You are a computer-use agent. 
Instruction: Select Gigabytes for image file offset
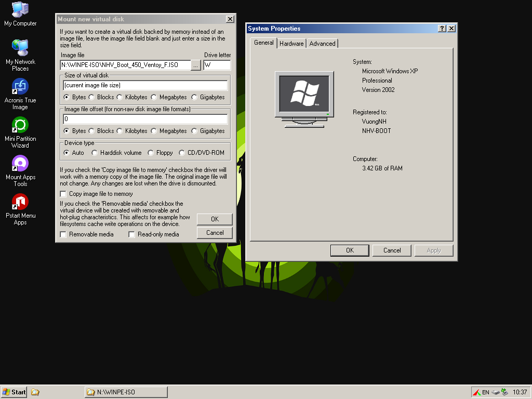(x=208, y=131)
